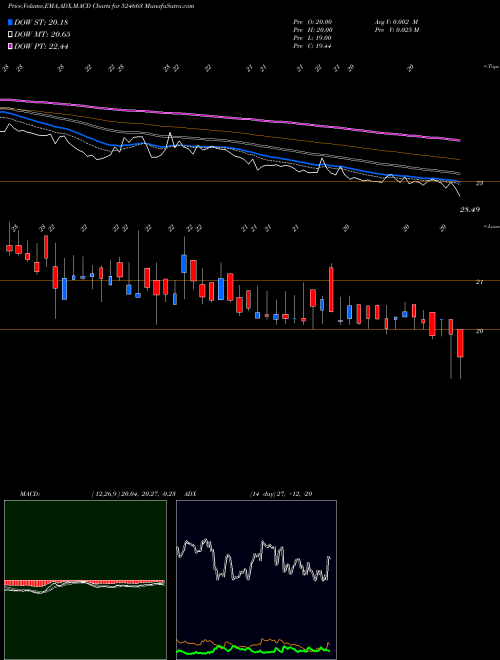Click the 'Pre C: 19.44' value
This screenshot has height=660, width=500.
(312, 46)
